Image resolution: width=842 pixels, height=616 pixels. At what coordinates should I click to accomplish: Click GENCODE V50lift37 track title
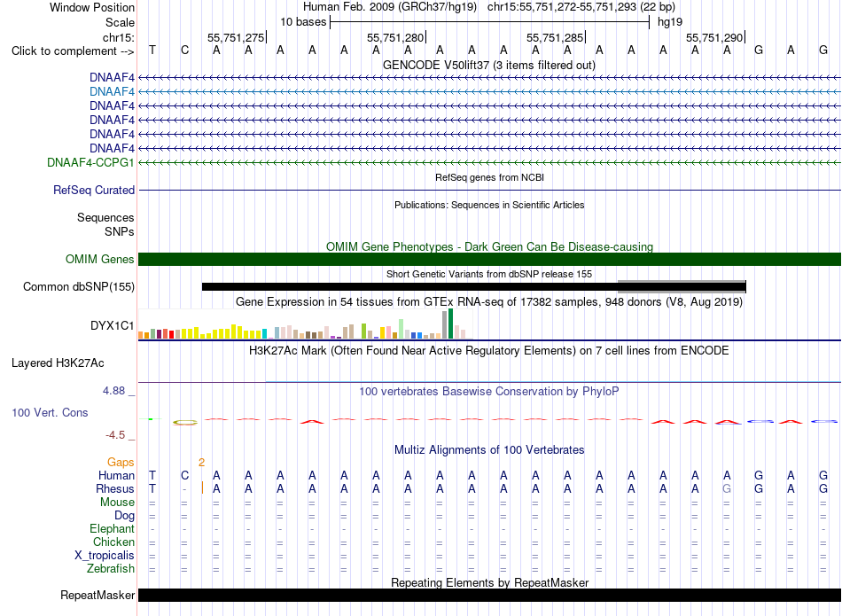click(489, 65)
